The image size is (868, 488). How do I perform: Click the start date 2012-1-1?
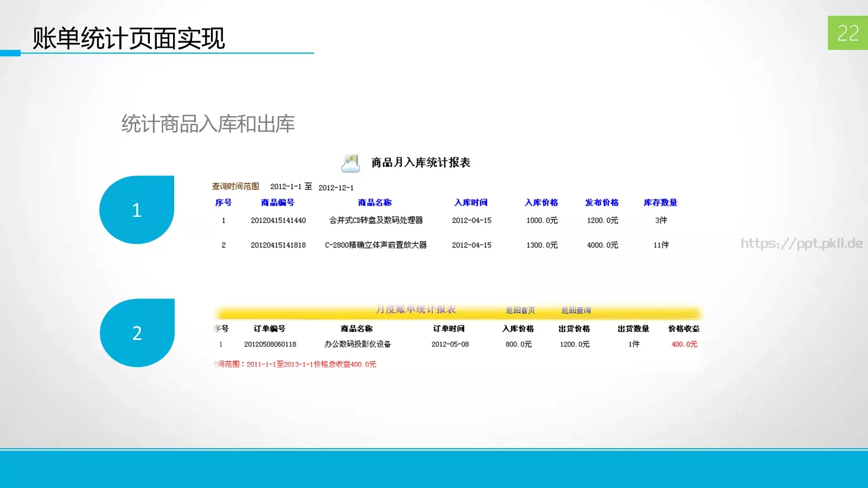pos(286,187)
